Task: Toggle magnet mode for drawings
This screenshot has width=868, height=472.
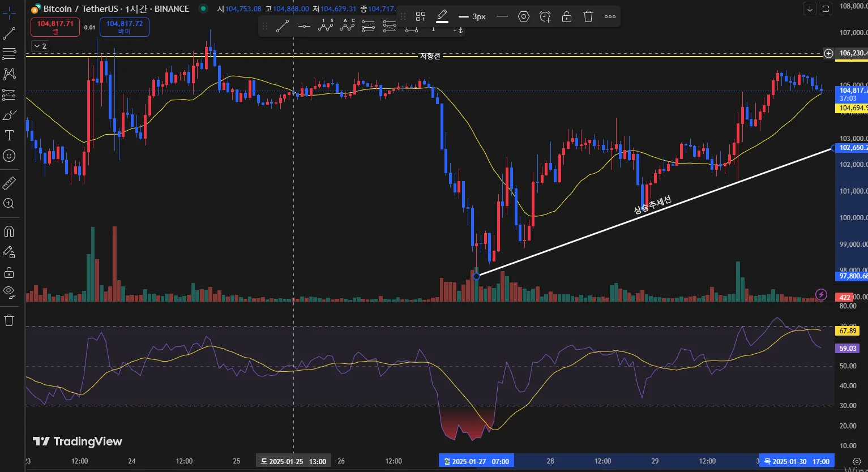Action: click(9, 231)
